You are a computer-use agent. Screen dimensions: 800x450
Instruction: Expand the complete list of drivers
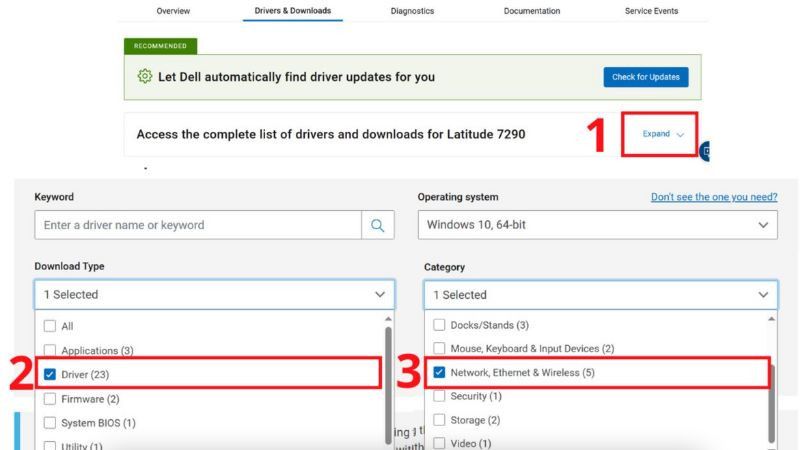[x=663, y=134]
